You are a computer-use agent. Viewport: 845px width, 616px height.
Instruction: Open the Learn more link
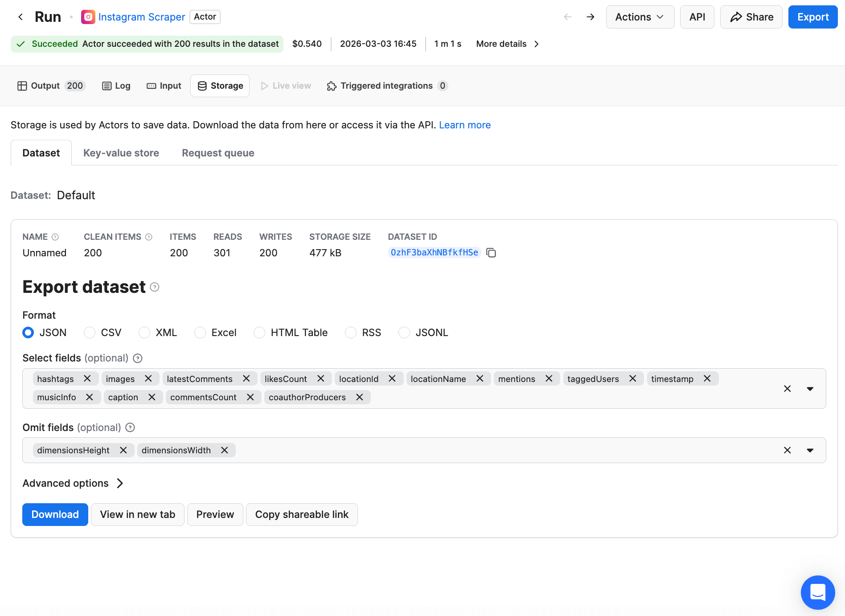[465, 125]
